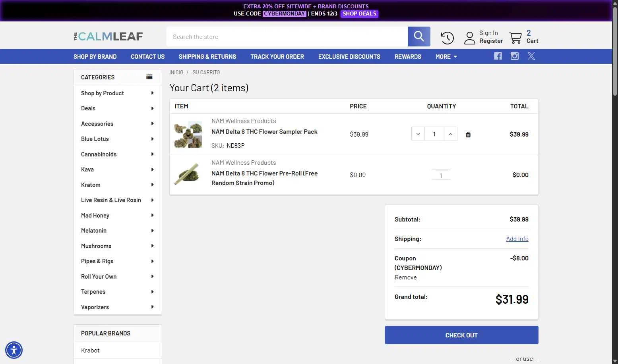The image size is (618, 364).
Task: Expand Cannabinoids category
Action: click(152, 154)
